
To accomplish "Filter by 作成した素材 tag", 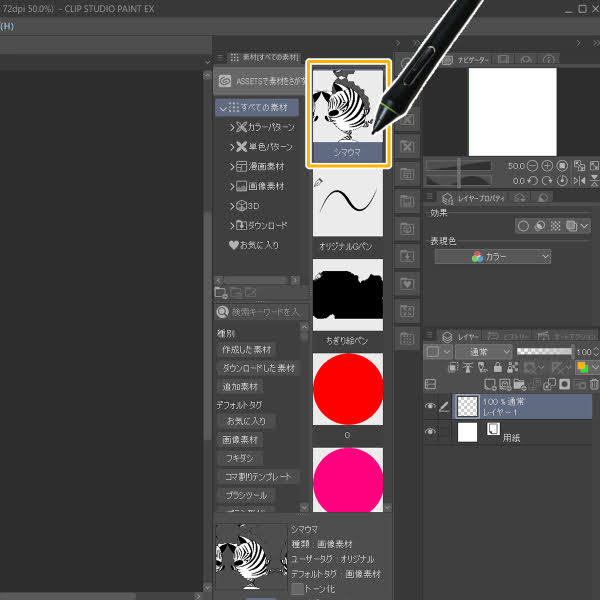I will [246, 350].
